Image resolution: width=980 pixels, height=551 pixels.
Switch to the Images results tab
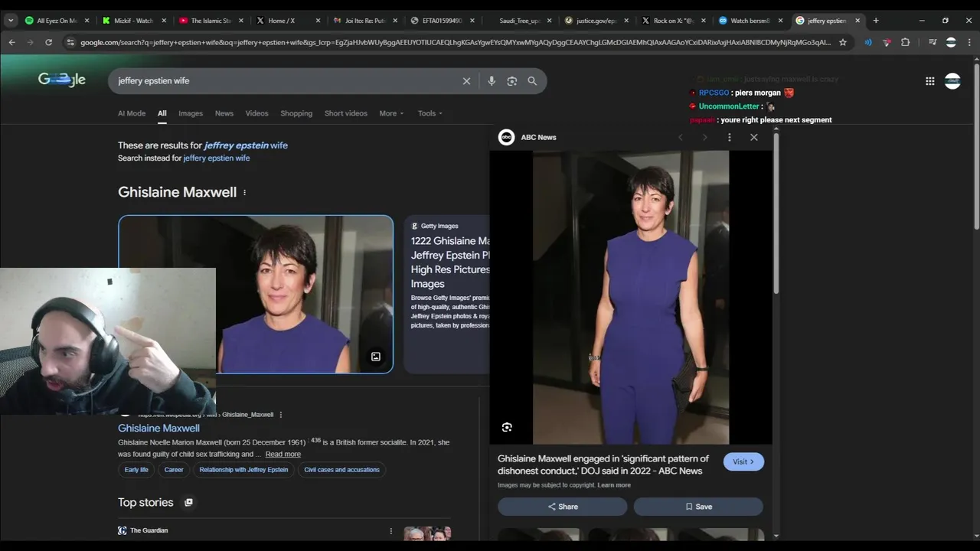tap(191, 113)
